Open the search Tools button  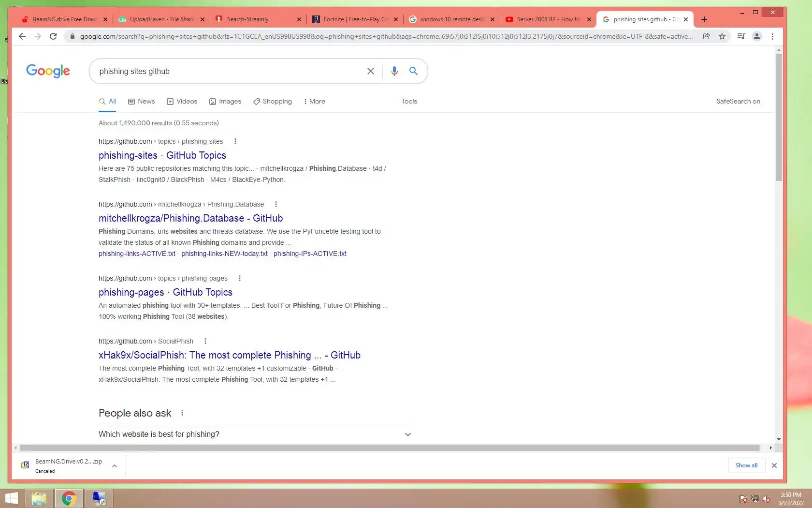tap(409, 101)
